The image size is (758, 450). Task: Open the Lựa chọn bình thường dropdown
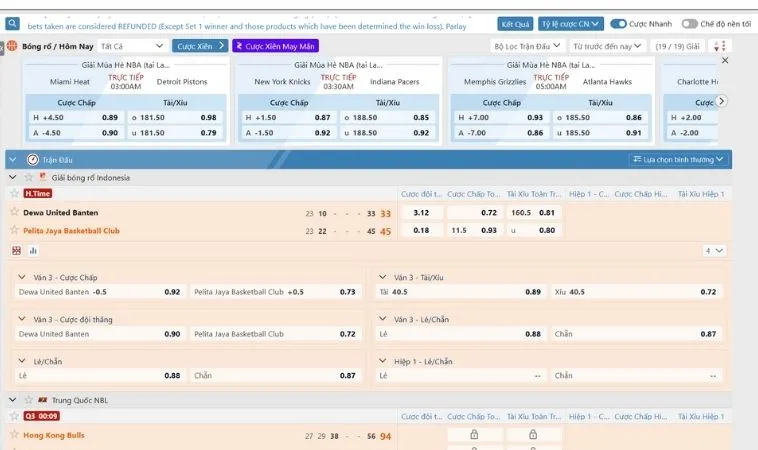coord(678,160)
